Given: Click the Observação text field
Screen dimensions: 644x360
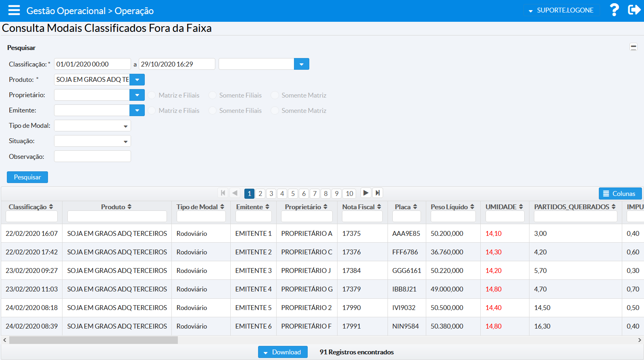Looking at the screenshot, I should [x=92, y=156].
